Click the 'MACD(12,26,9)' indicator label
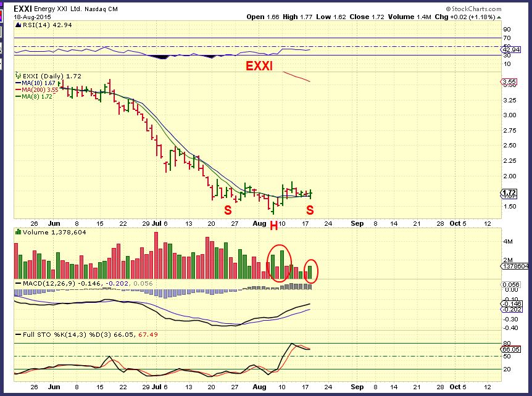The image size is (532, 396). [49, 284]
